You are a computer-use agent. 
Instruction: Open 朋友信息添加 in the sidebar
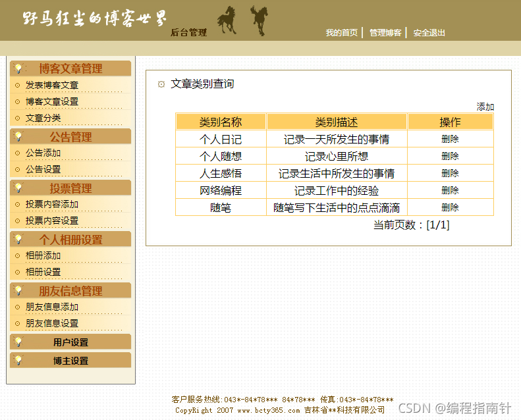tap(52, 307)
